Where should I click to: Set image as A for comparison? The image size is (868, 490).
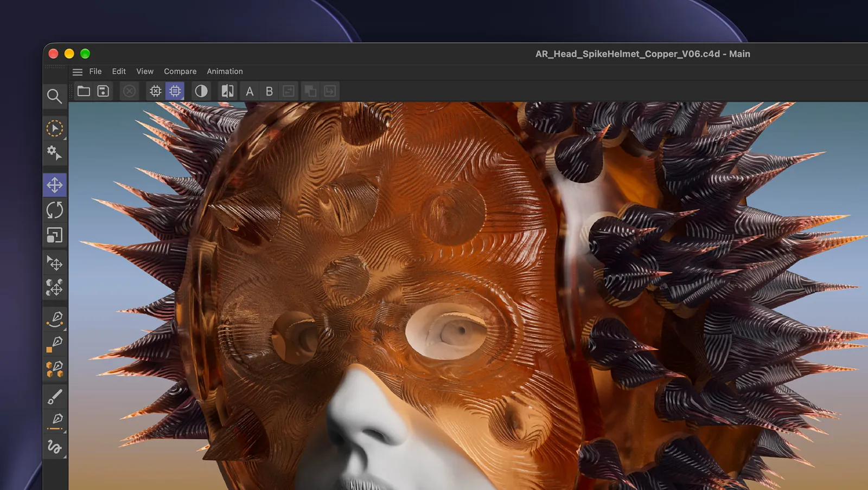(250, 91)
